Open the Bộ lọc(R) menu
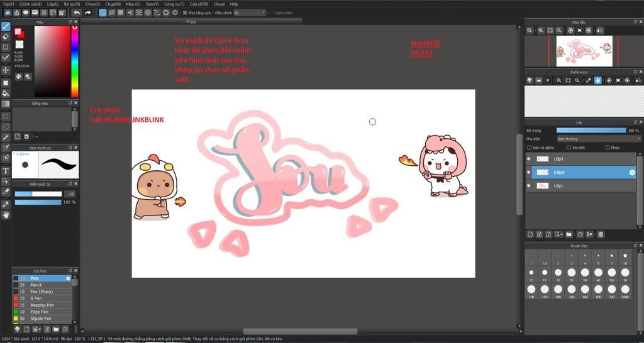Viewport: 644px width, 343px height. point(72,4)
